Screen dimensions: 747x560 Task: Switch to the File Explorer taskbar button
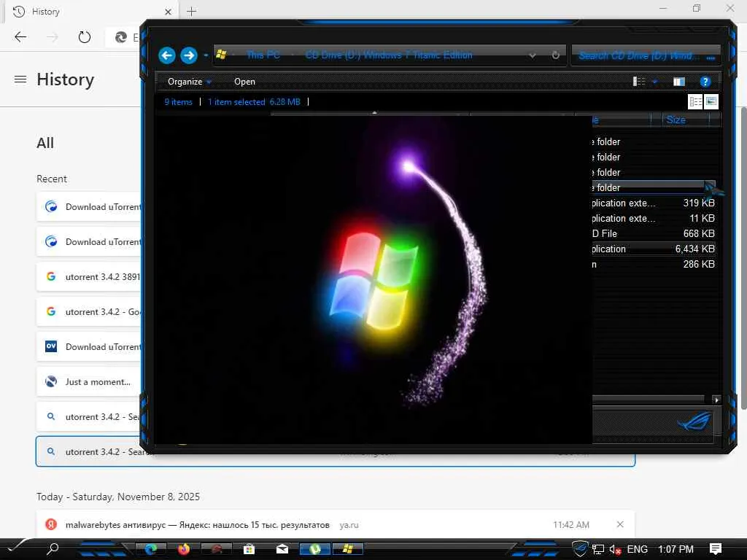348,549
